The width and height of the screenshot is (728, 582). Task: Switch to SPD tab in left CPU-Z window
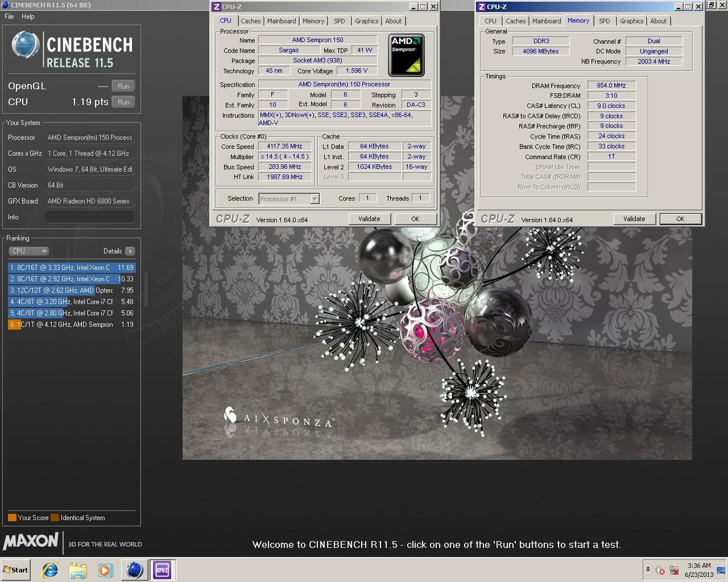tap(340, 21)
